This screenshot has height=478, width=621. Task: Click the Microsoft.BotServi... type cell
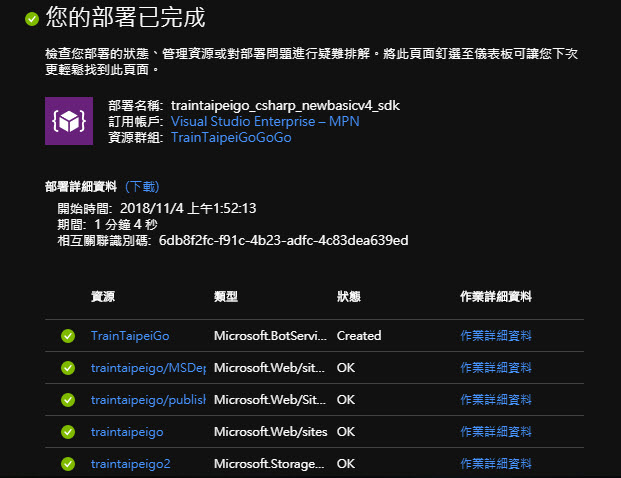pos(270,336)
